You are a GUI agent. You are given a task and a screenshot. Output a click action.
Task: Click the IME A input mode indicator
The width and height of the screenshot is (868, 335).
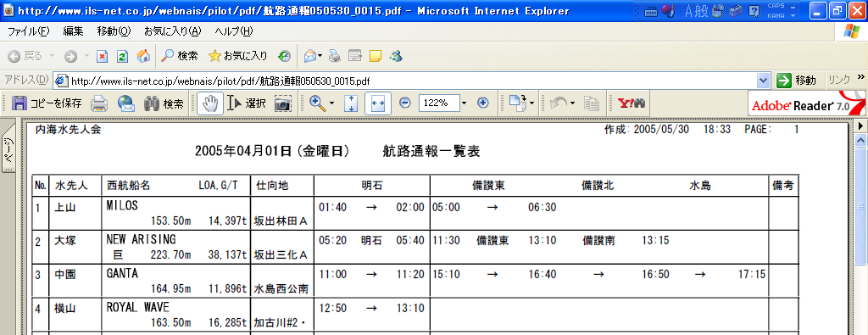689,10
